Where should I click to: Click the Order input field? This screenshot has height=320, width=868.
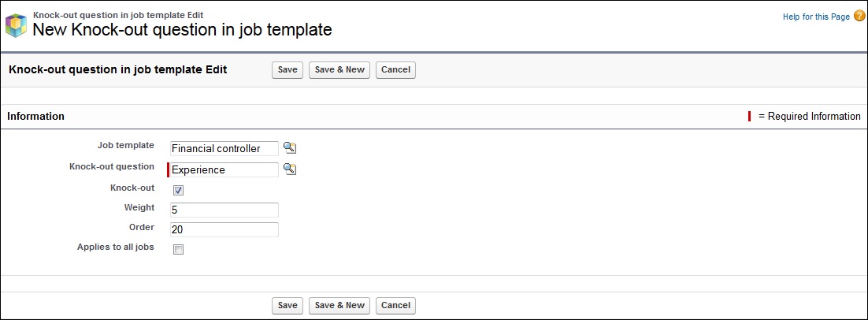point(224,230)
